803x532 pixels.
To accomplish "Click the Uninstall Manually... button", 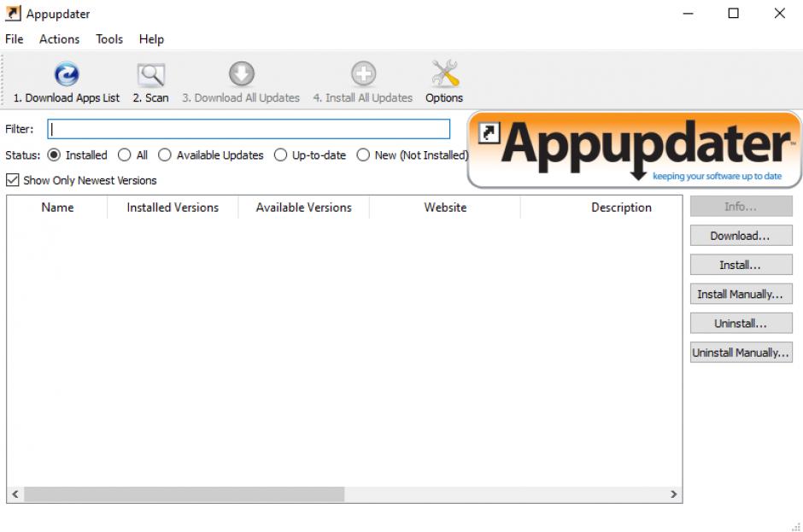I will coord(741,353).
